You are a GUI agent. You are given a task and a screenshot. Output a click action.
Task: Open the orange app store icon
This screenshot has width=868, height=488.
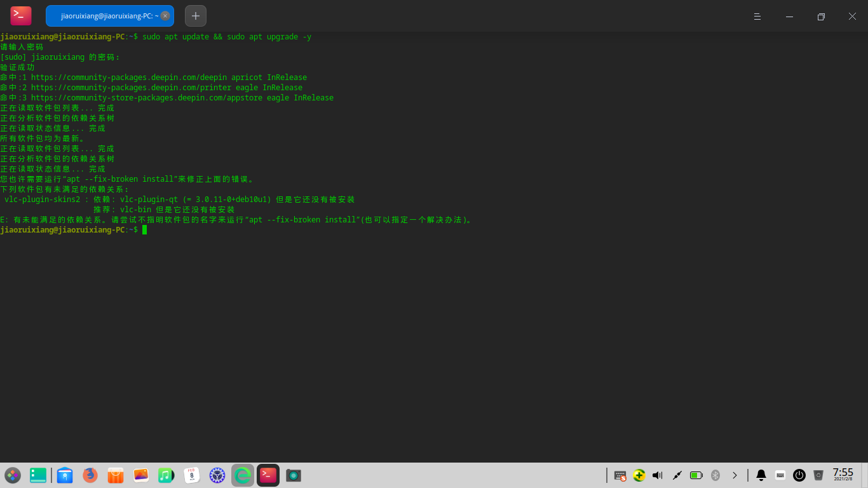click(x=116, y=475)
